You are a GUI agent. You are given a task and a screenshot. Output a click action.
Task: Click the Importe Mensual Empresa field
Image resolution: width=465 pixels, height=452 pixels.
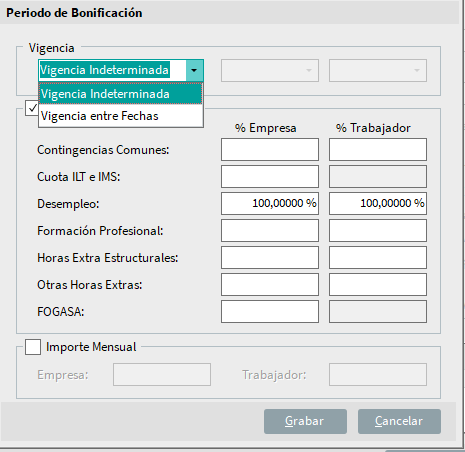pos(162,374)
